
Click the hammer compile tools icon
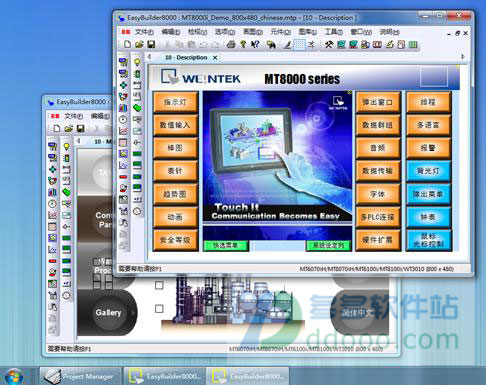pyautogui.click(x=329, y=44)
